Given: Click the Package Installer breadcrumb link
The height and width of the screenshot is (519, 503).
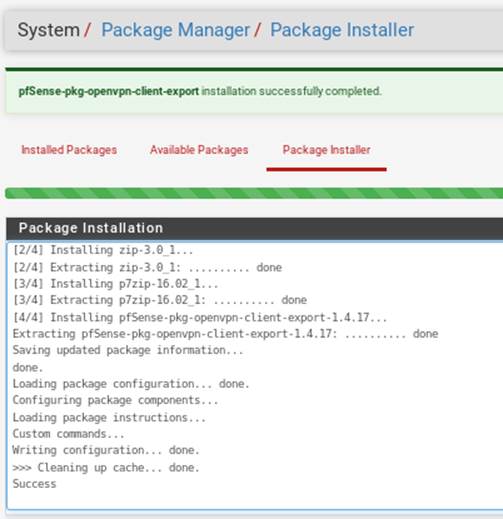Looking at the screenshot, I should coord(342,30).
